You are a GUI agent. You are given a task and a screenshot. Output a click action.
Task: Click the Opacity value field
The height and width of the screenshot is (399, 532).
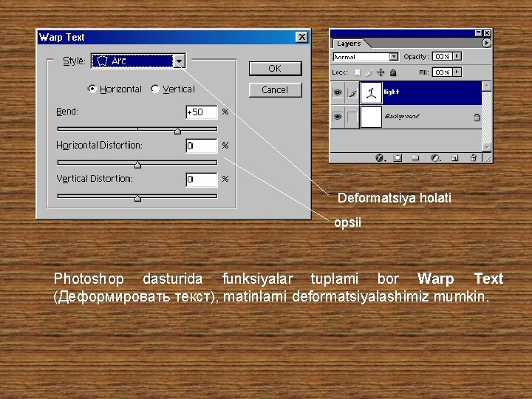point(442,56)
